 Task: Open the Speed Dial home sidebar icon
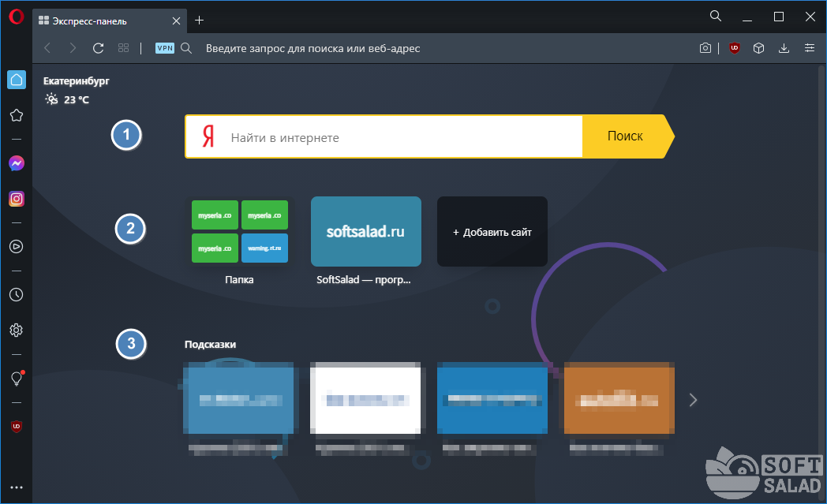pos(17,80)
